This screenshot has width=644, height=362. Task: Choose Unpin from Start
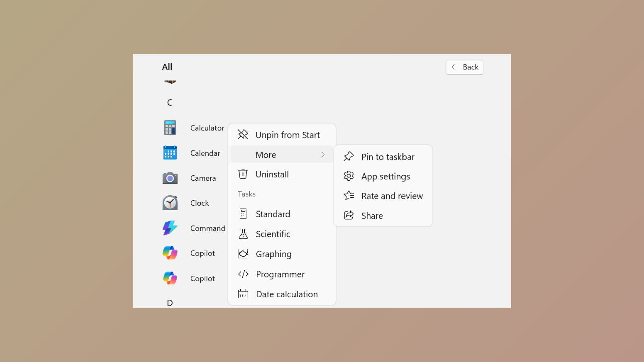click(287, 135)
